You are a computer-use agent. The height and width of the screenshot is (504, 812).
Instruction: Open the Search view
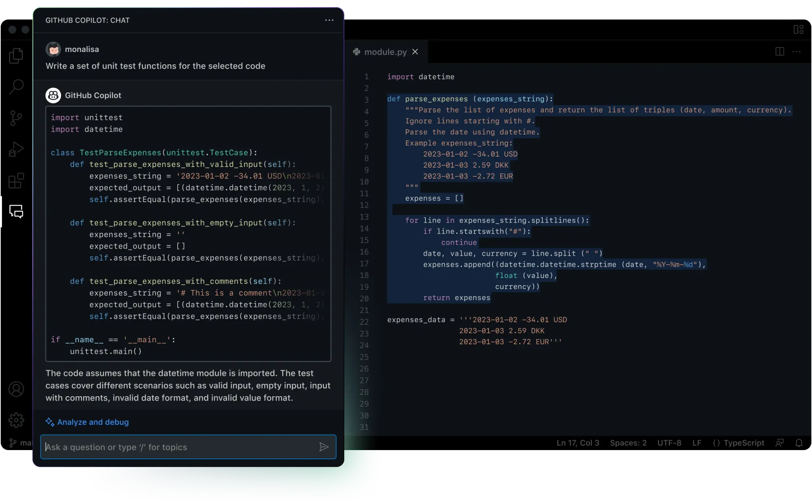tap(16, 86)
